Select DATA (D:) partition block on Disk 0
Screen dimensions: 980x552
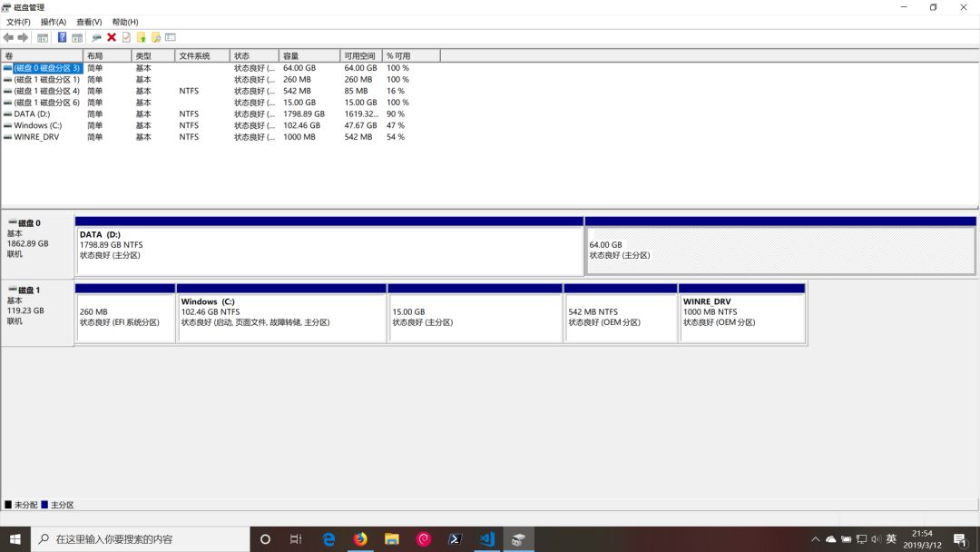[329, 246]
